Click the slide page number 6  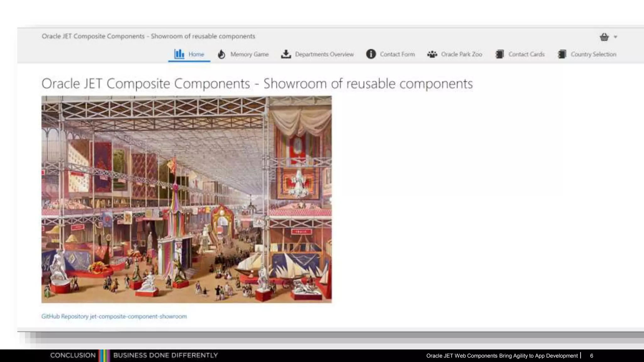(x=591, y=356)
